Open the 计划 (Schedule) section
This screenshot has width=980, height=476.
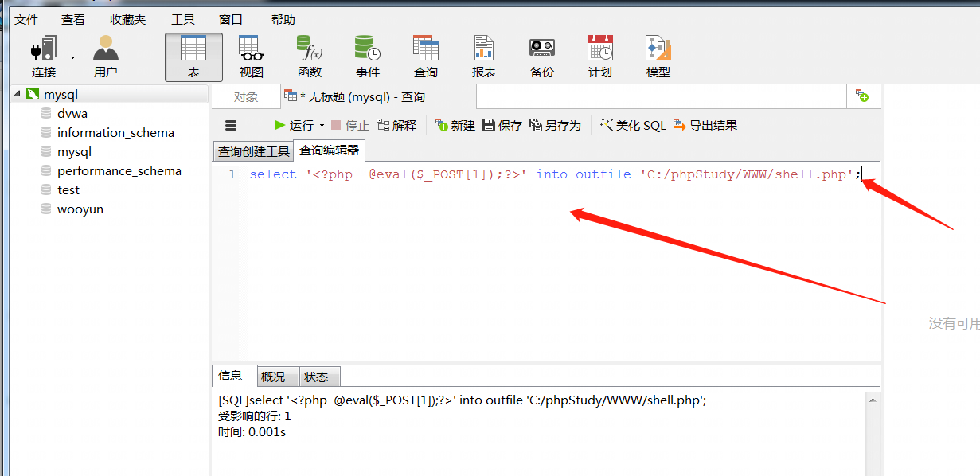[x=600, y=57]
